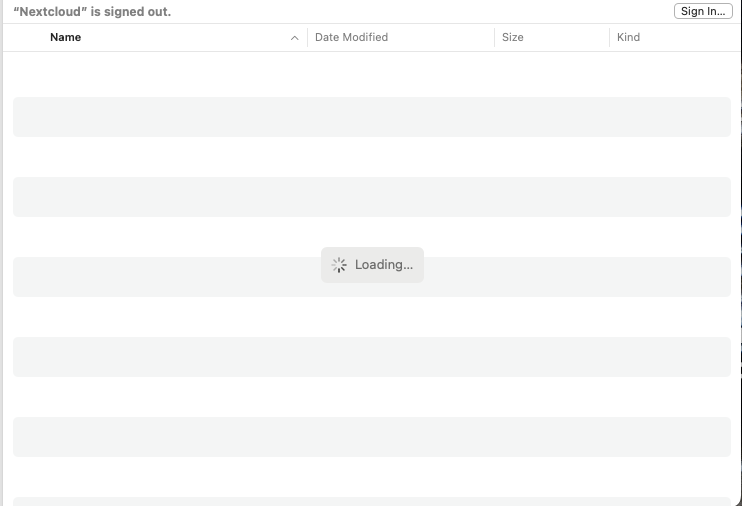Screen dimensions: 742x506
Task: Click the Loading... indicator text
Action: 384,265
